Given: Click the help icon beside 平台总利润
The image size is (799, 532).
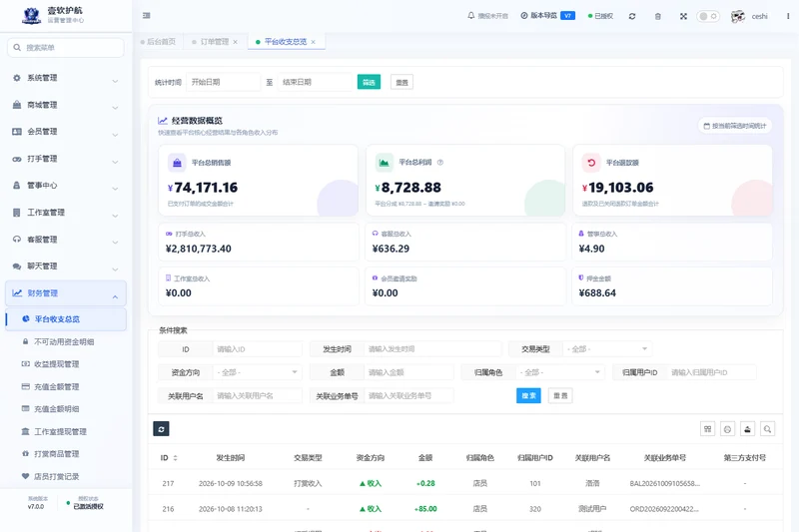Looking at the screenshot, I should (x=440, y=163).
